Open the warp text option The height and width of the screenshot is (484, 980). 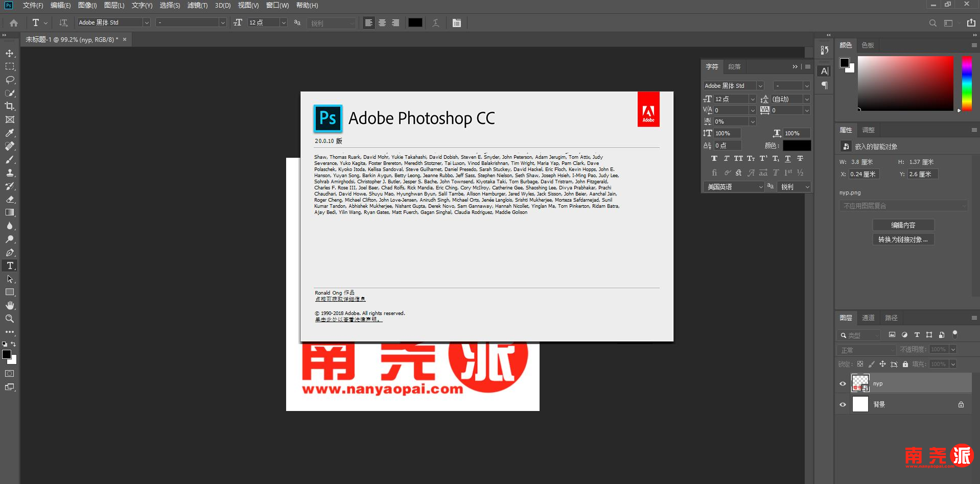click(436, 23)
